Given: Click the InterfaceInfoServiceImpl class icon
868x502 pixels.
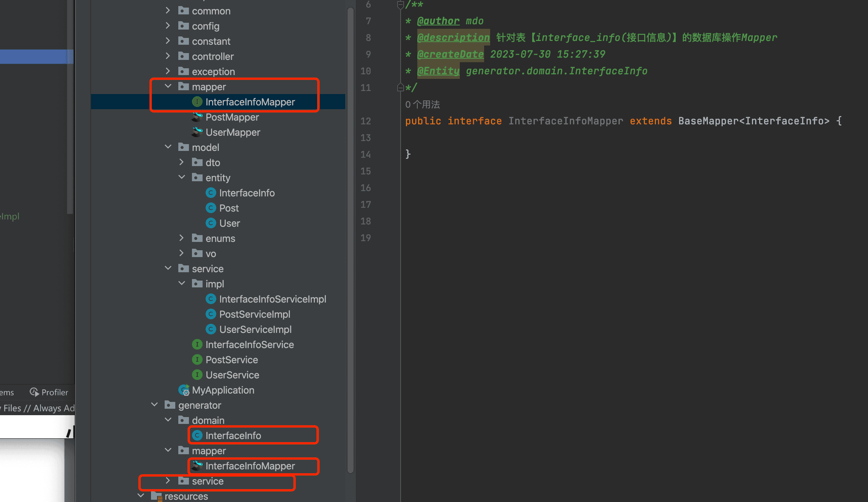Looking at the screenshot, I should pos(211,299).
